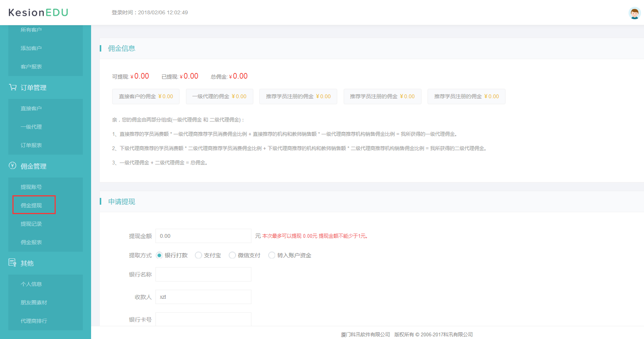Click the 已提现 amount value

[189, 76]
